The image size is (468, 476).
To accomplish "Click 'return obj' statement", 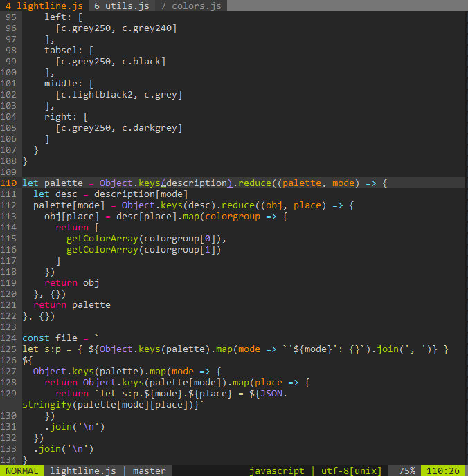I will coord(72,282).
